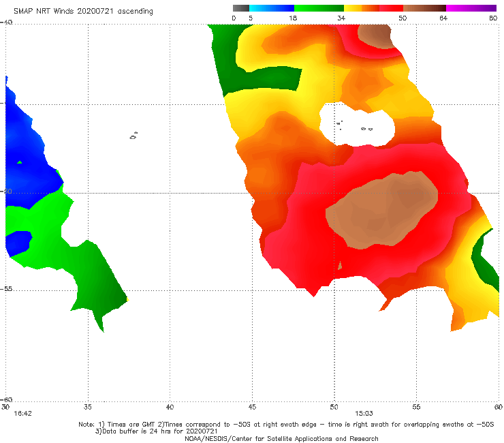Click the brown segment of the color scale

(x=424, y=8)
